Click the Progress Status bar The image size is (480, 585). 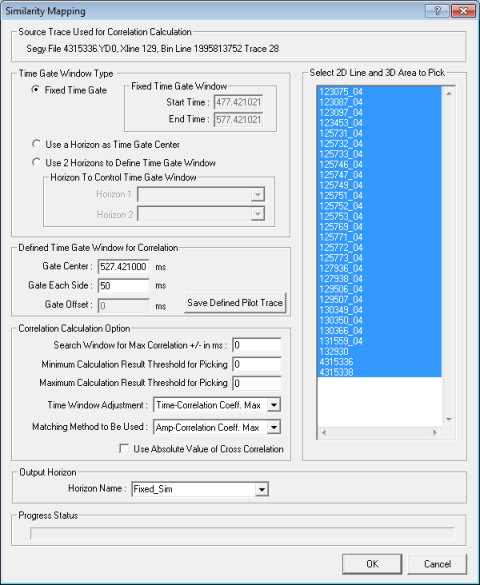tap(242, 533)
